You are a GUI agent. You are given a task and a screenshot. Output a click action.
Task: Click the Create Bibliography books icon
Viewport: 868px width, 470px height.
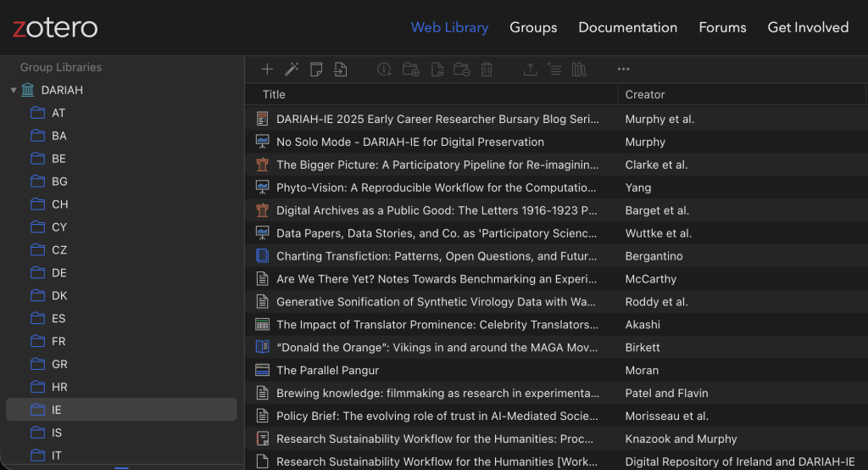click(x=579, y=70)
